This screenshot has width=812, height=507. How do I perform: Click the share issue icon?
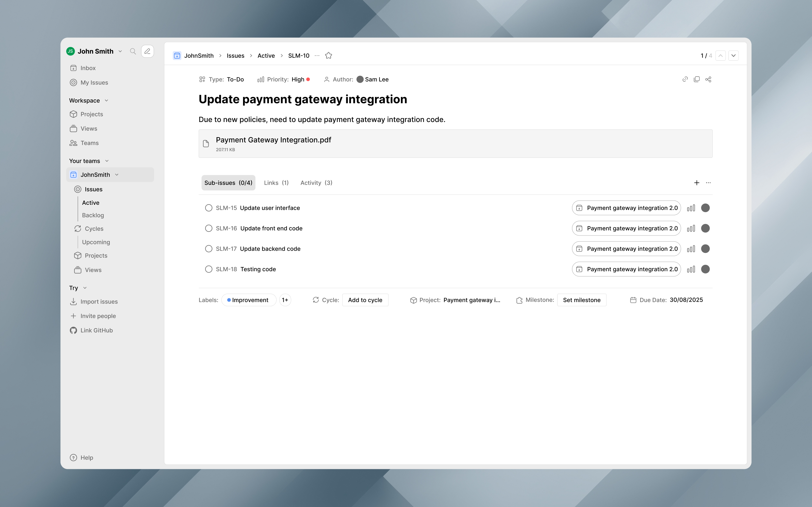tap(708, 79)
